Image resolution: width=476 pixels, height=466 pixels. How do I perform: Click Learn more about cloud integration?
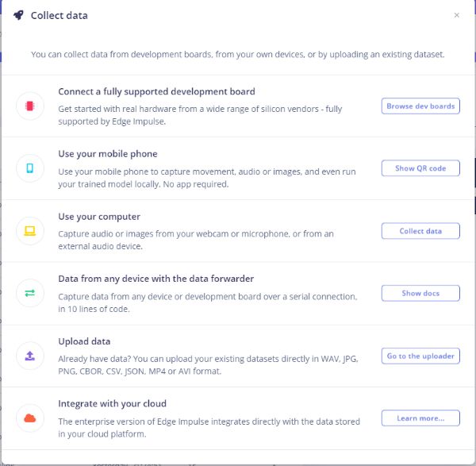click(420, 418)
